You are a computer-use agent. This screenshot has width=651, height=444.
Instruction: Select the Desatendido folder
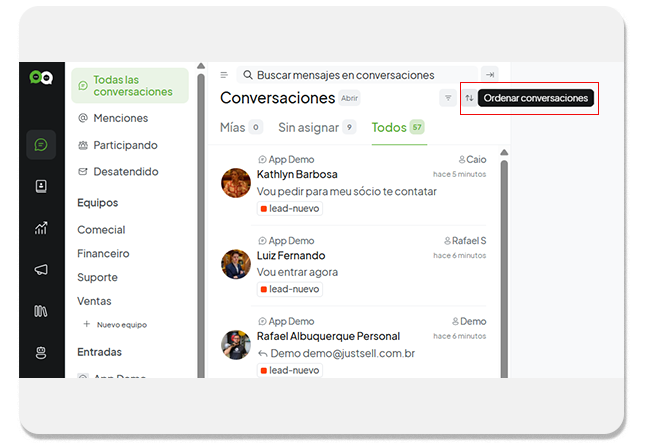(x=125, y=171)
